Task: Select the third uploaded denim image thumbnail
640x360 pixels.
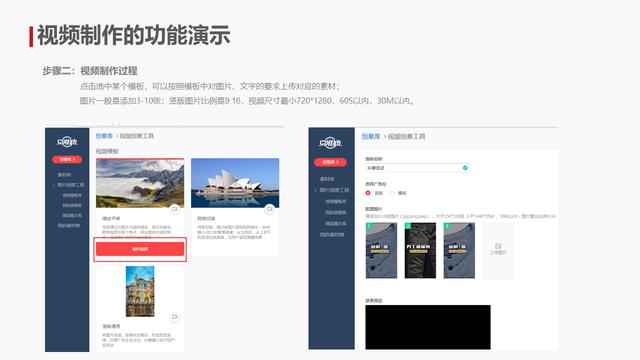Action: click(459, 251)
